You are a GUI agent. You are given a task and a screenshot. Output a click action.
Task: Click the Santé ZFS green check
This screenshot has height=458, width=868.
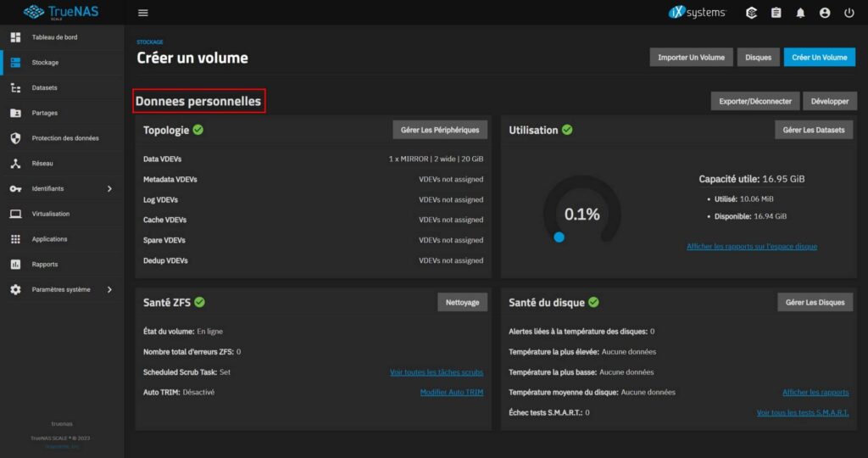(x=200, y=302)
